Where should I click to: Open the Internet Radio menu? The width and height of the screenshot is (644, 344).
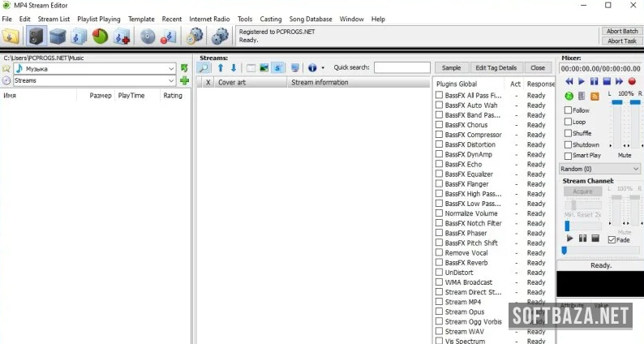pos(210,19)
